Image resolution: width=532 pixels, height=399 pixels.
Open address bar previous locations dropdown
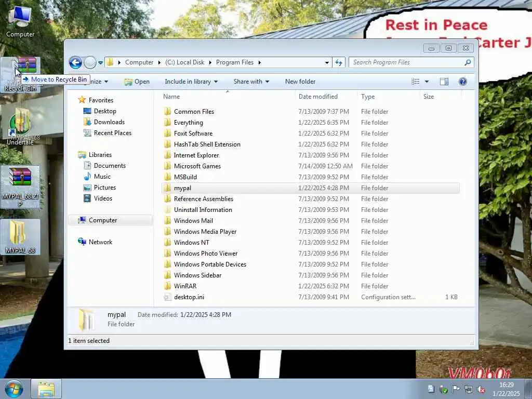[327, 63]
